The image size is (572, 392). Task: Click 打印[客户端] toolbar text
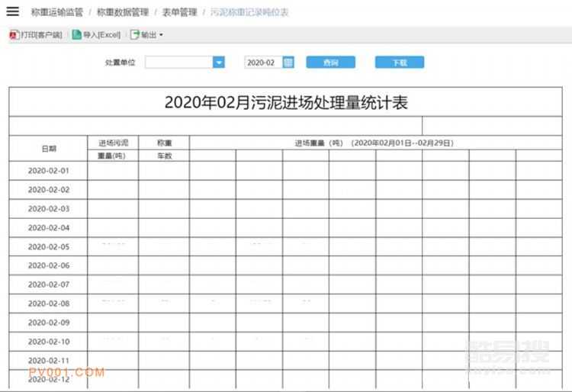pos(42,35)
